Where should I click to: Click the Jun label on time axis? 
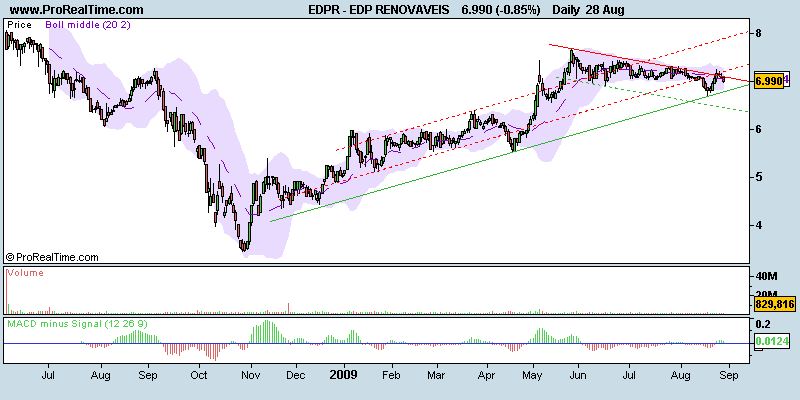(x=578, y=375)
